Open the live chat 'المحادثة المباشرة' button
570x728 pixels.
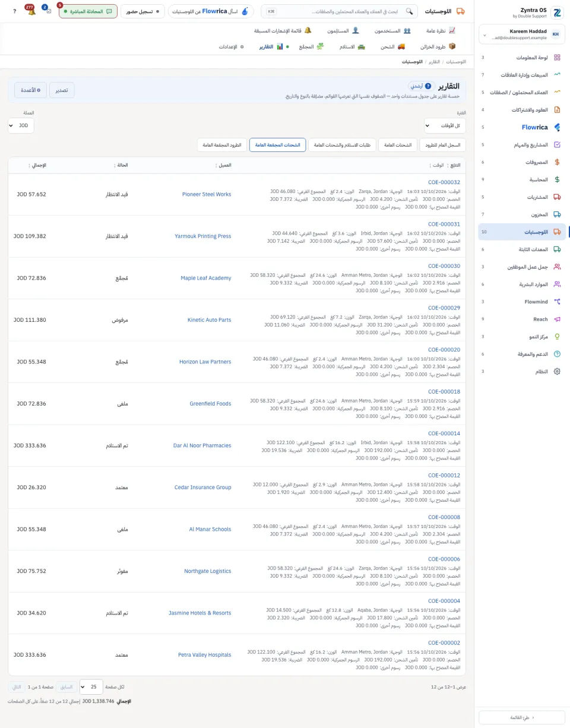tap(88, 11)
